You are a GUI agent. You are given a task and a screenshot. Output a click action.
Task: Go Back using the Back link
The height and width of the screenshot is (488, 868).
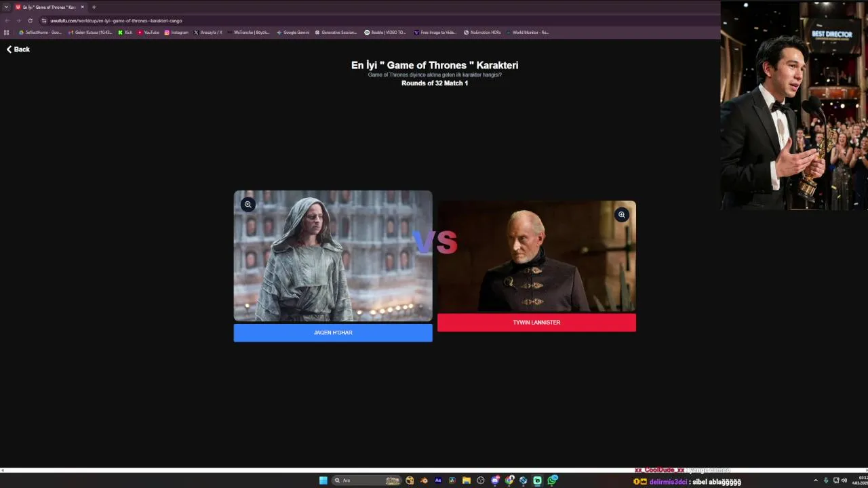18,49
